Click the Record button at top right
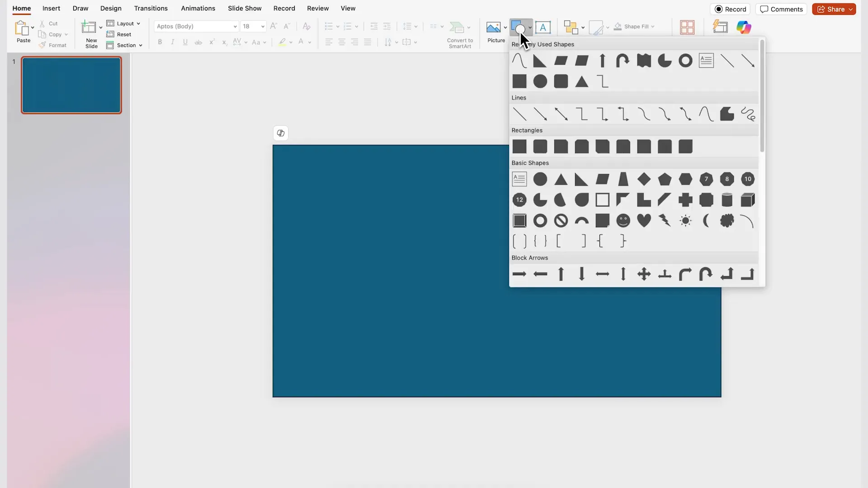This screenshot has height=488, width=868. coord(730,9)
